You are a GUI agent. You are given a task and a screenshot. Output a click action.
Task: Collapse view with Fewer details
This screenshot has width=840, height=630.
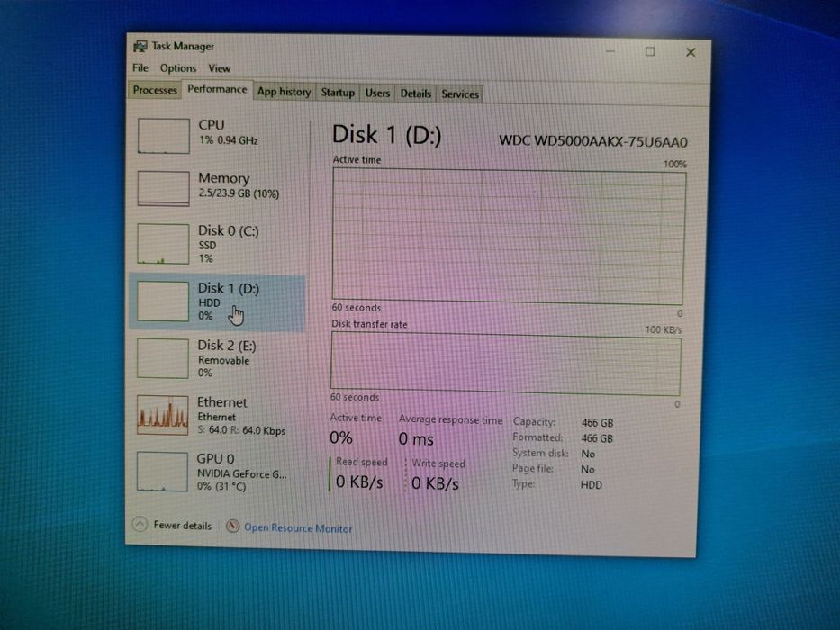(182, 526)
